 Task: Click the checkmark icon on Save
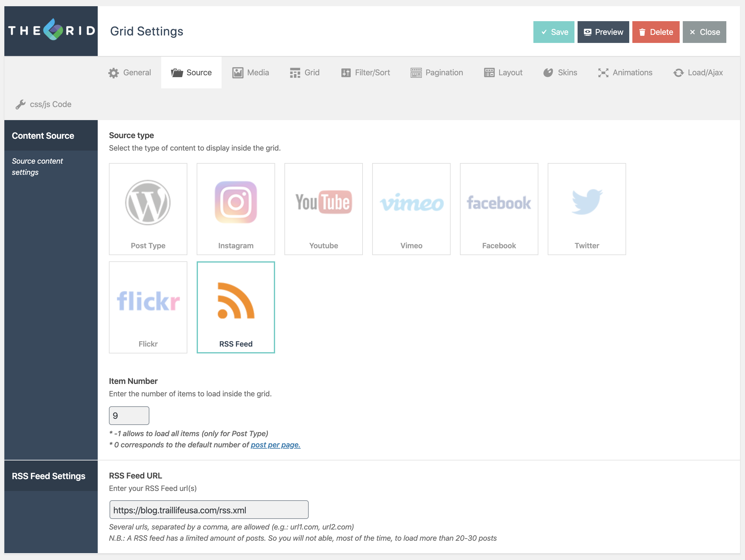pos(544,32)
